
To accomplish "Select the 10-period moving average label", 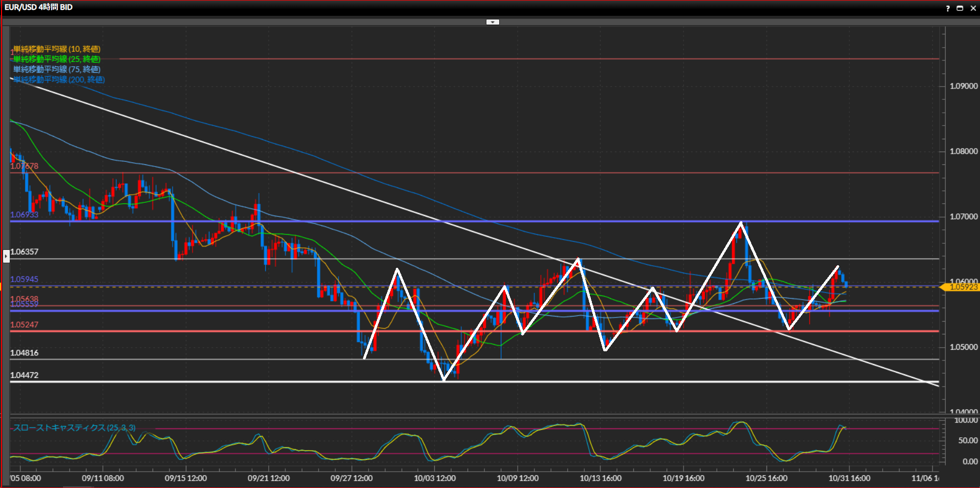I will [56, 49].
